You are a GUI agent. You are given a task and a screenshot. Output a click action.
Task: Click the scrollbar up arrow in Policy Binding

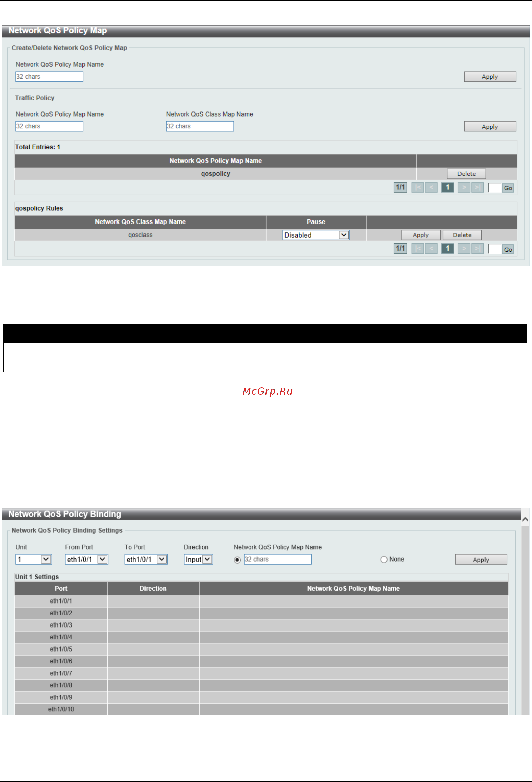click(x=525, y=520)
